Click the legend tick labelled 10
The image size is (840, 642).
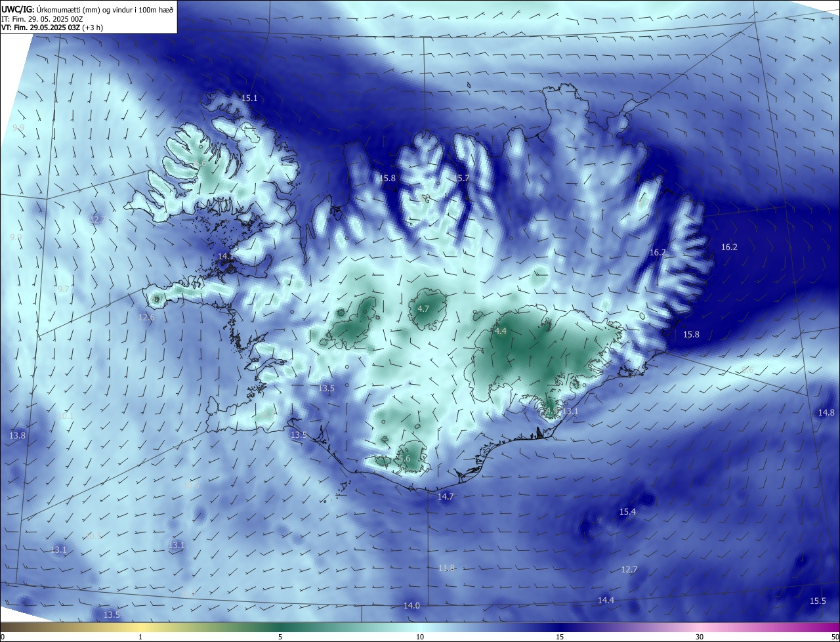pos(420,637)
